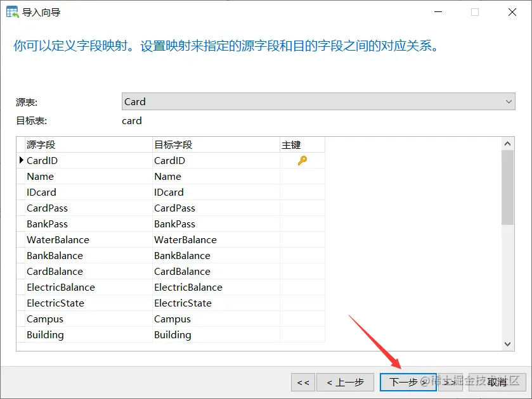Click the Import Wizard title icon
Viewport: 532px width, 399px height.
13,12
